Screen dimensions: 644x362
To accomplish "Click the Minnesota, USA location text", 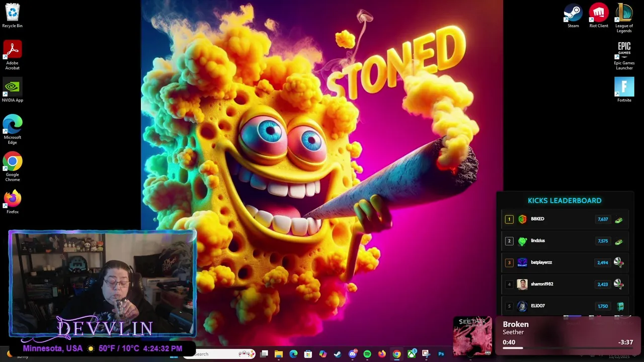I will (x=53, y=348).
